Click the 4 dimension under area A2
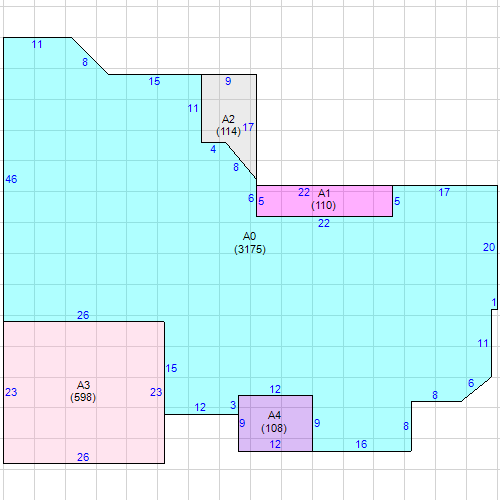Screen dimensions: 500x500 point(213,149)
